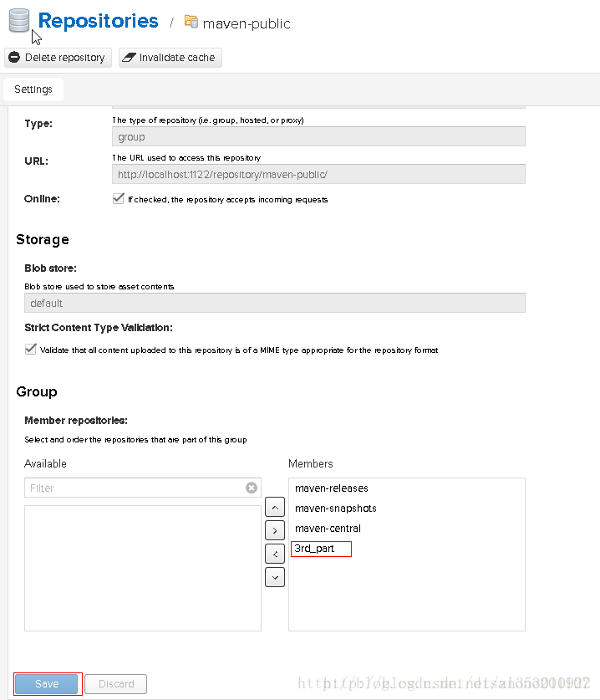The height and width of the screenshot is (700, 600).
Task: Remove repository from Members with left arrow
Action: coord(275,554)
